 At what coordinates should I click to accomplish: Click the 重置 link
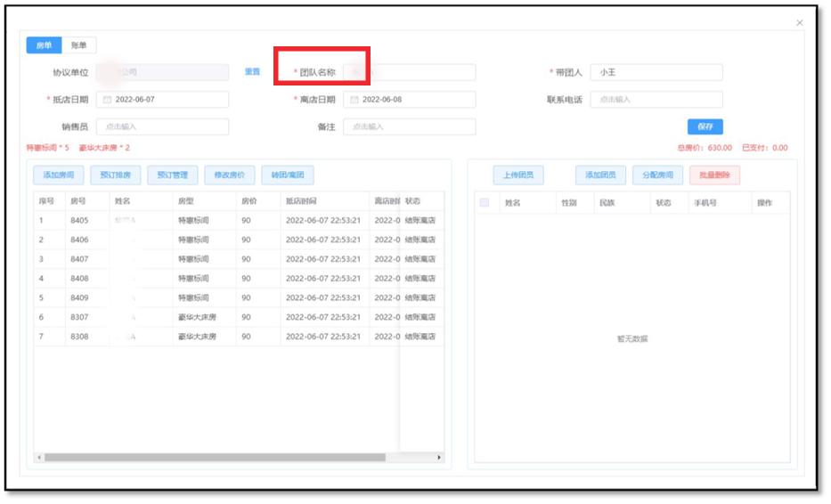pyautogui.click(x=252, y=71)
